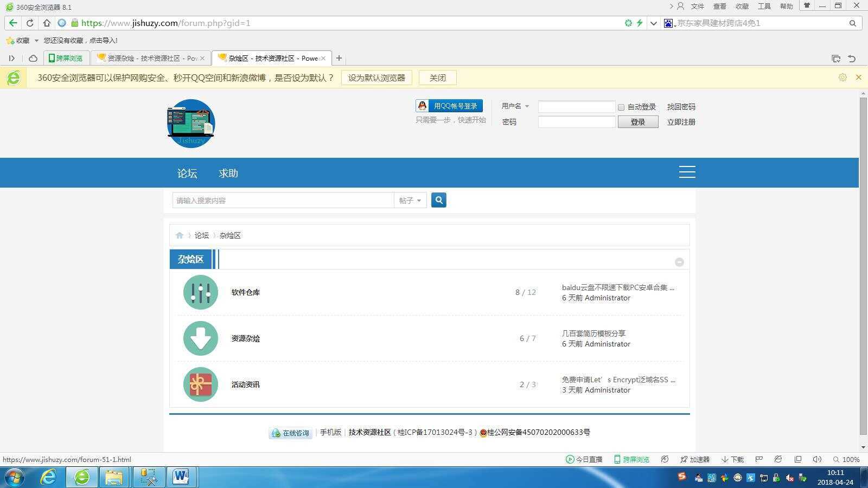Screen dimensions: 868x488
Task: Expand the address bar dropdown arrow
Action: (x=653, y=23)
